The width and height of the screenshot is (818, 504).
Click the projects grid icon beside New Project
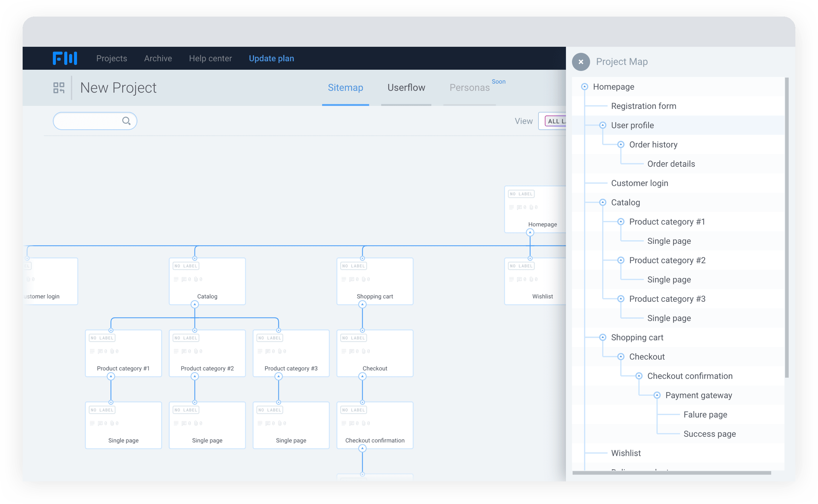59,88
